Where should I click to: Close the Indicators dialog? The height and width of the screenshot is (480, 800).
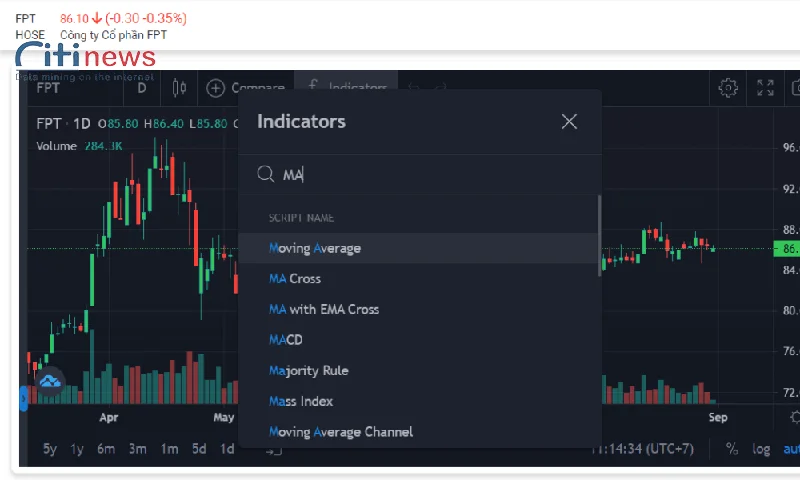point(569,121)
